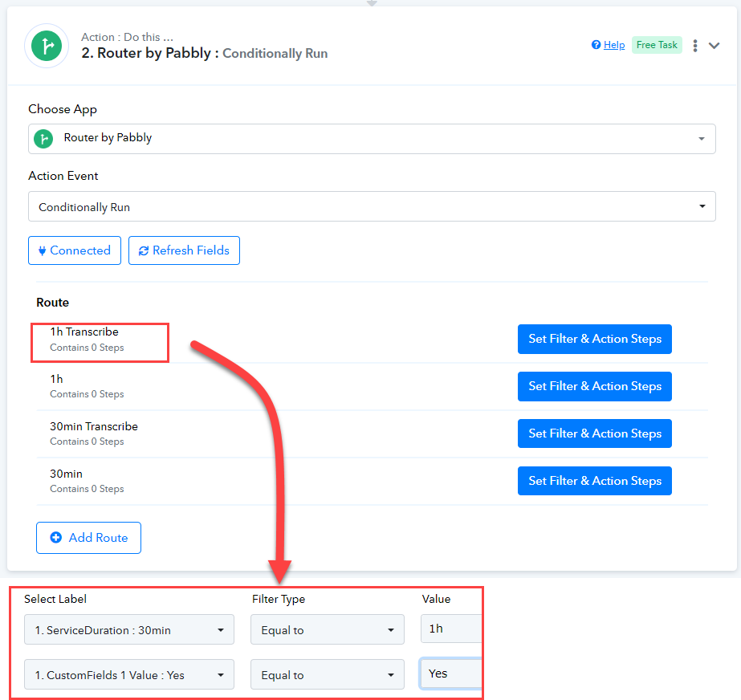Screen dimensions: 741x700
Task: Select the 30min Transcribe route name
Action: [94, 426]
